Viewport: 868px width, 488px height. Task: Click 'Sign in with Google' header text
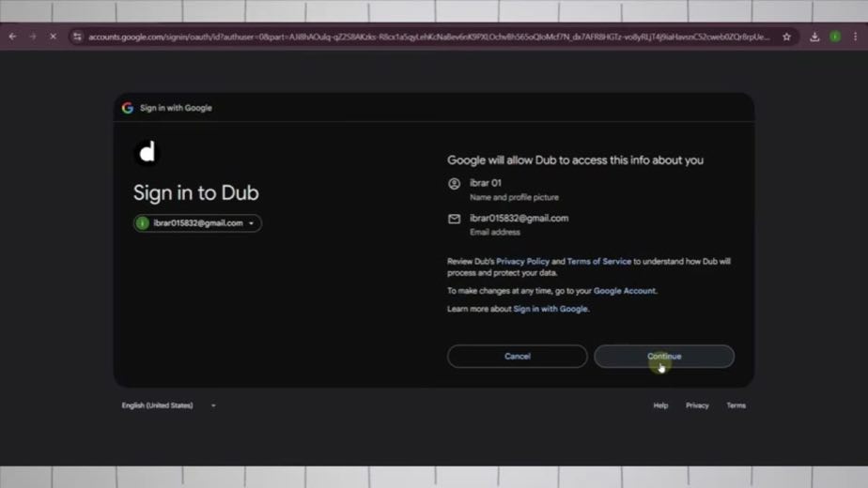click(176, 108)
